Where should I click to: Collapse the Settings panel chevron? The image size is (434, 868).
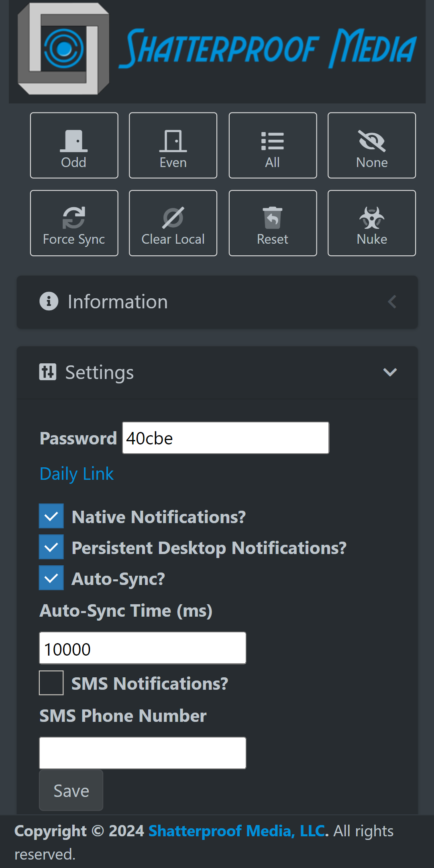coord(390,372)
